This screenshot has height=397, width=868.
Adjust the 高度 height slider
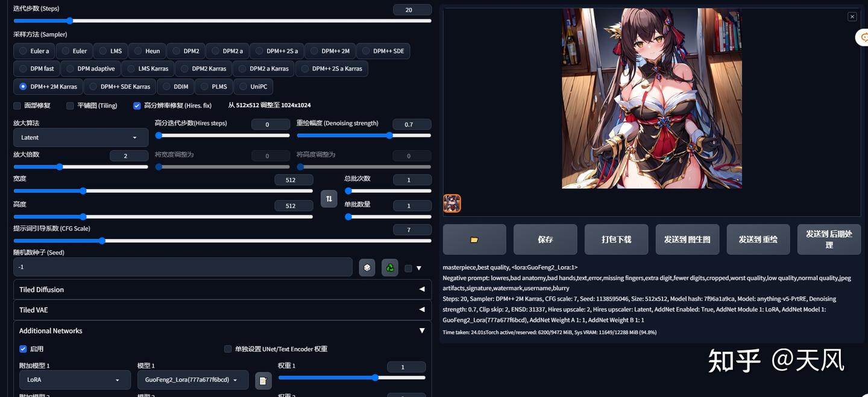(163, 217)
